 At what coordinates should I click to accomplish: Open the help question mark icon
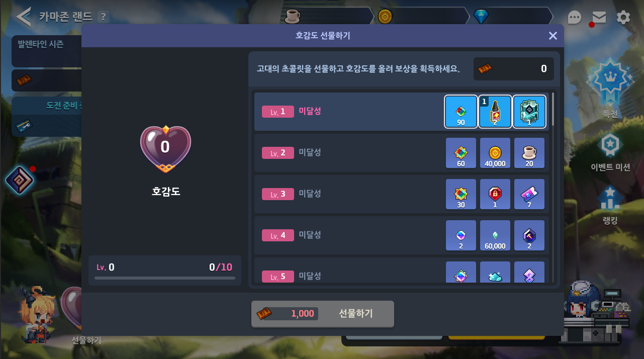103,17
